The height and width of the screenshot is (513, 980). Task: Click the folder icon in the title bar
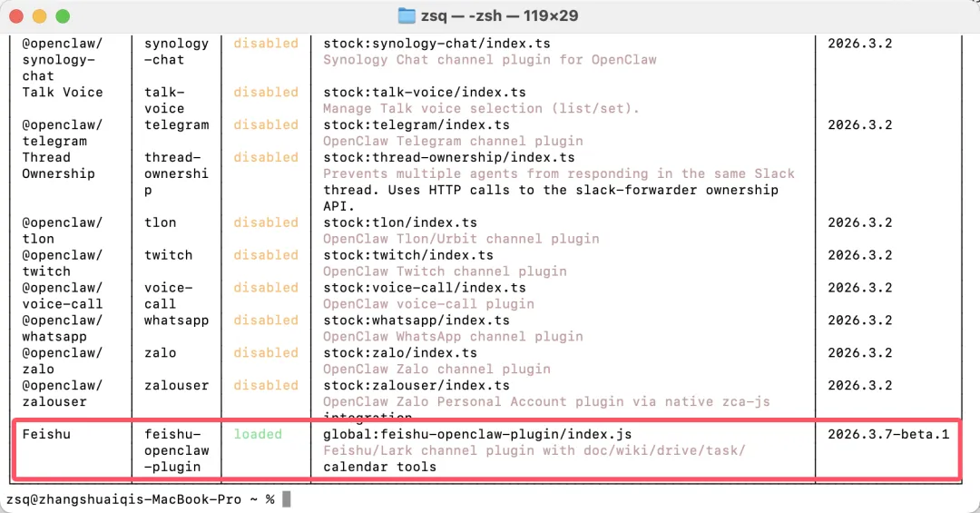click(x=407, y=15)
